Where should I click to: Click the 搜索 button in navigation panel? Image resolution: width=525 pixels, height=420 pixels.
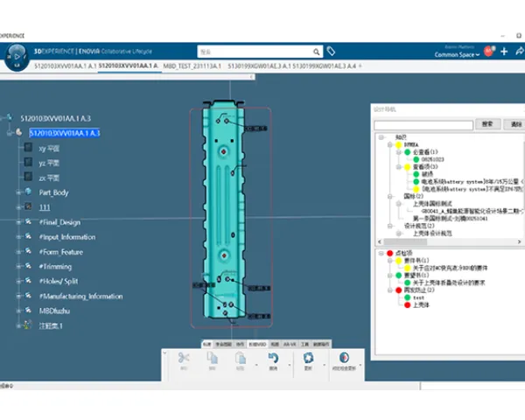487,124
